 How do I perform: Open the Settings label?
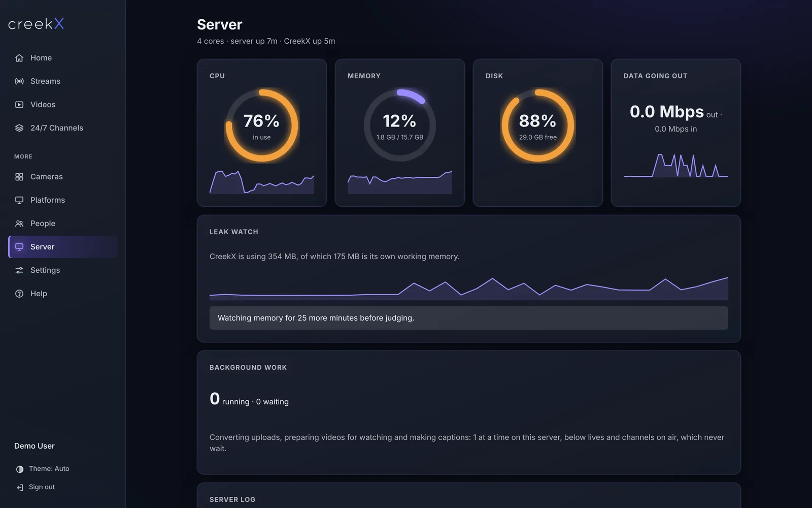click(x=45, y=270)
